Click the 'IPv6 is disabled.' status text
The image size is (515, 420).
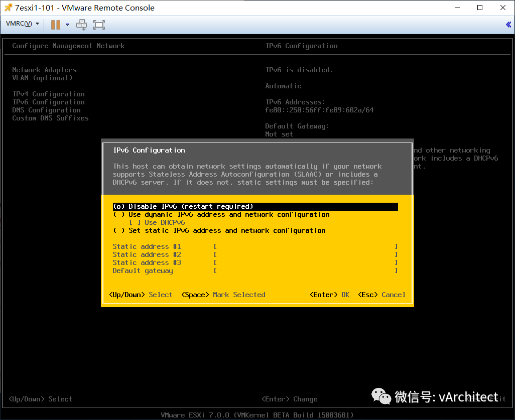pyautogui.click(x=299, y=70)
